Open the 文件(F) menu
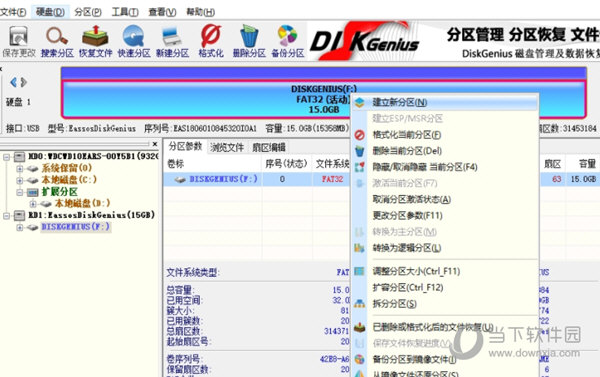 tap(13, 12)
